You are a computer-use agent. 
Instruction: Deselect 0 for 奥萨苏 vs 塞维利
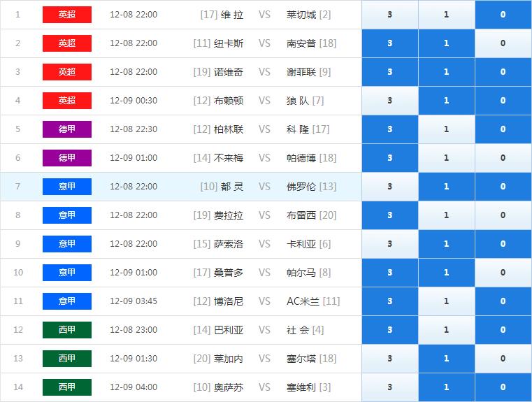503,387
